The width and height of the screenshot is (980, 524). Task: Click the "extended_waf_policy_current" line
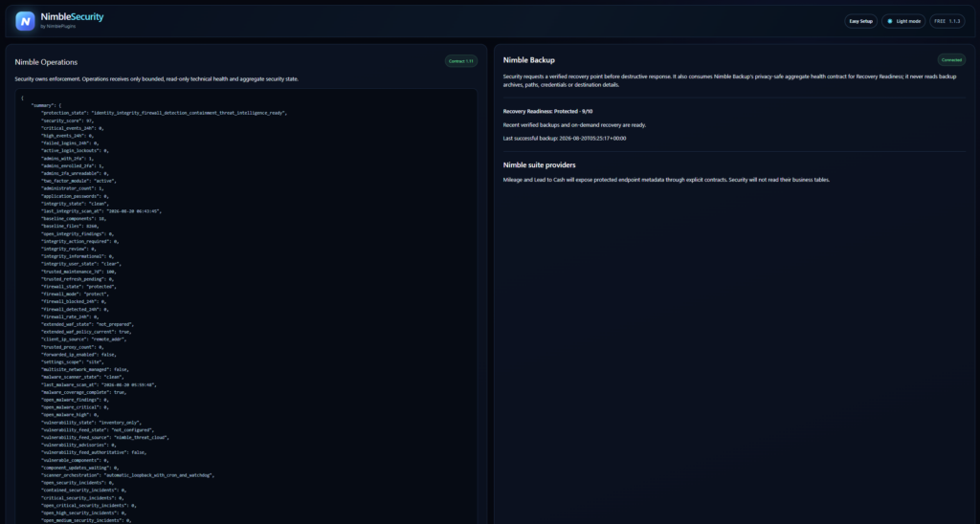point(86,332)
